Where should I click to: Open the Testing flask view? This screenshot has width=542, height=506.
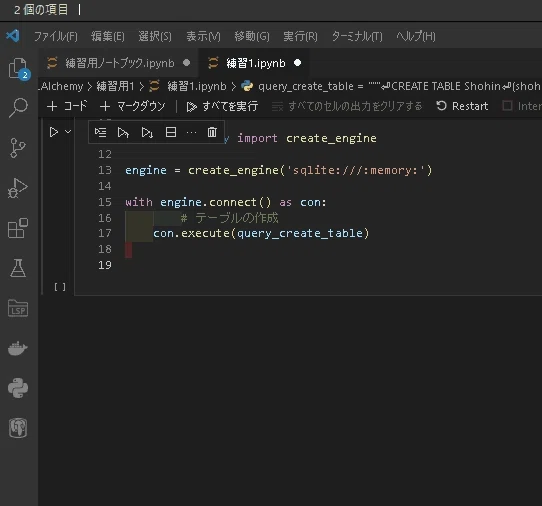pos(18,268)
